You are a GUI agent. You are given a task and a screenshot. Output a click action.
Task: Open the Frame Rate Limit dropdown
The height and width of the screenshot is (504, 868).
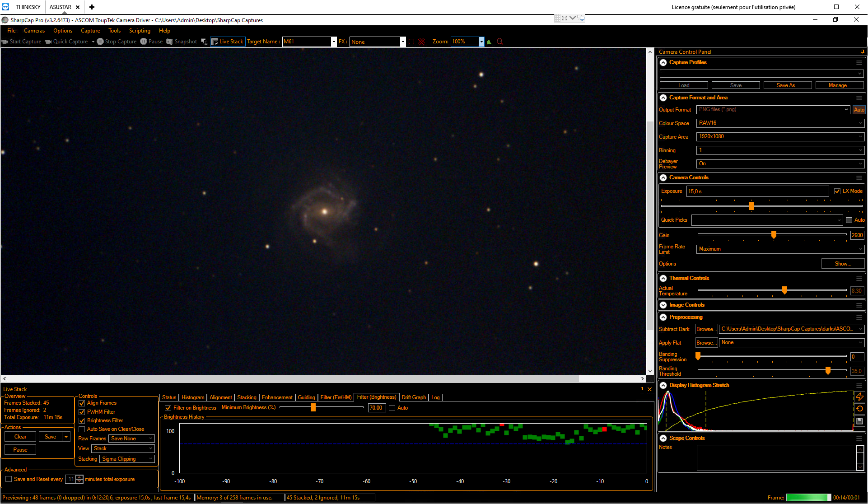point(780,249)
